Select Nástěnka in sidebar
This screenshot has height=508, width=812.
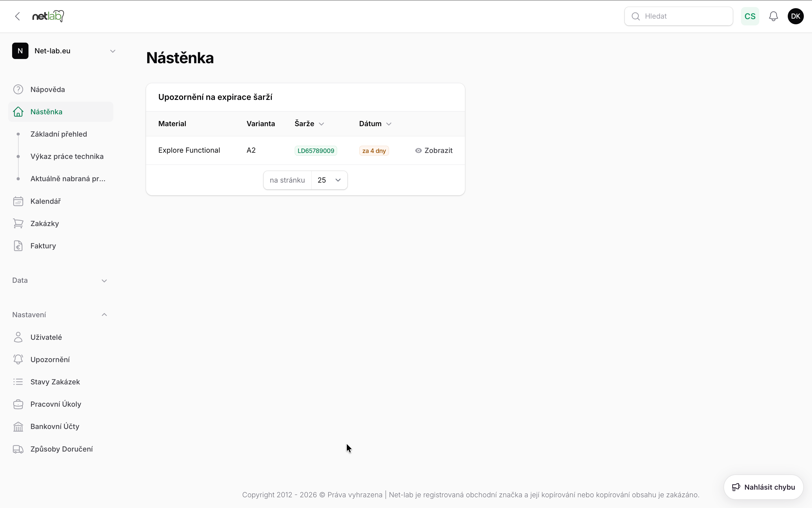(61, 111)
